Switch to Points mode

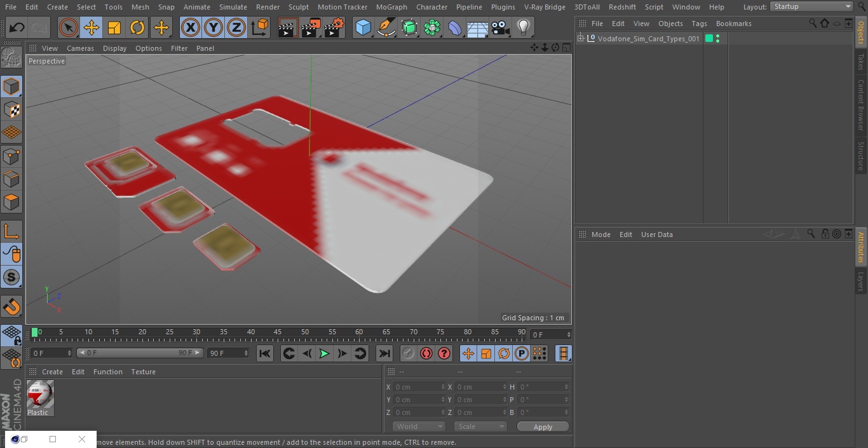(11, 156)
